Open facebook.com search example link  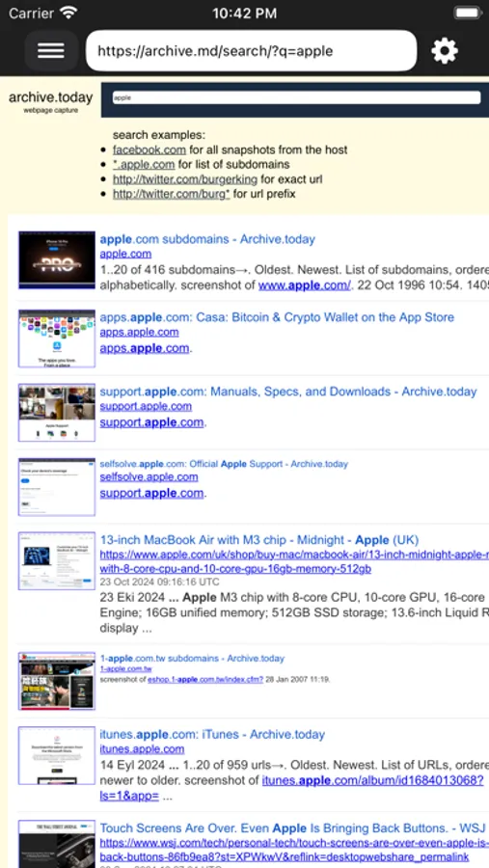[149, 149]
